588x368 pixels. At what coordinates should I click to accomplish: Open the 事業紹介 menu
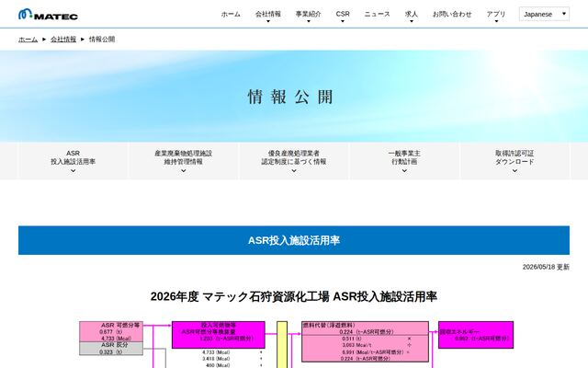click(x=309, y=15)
